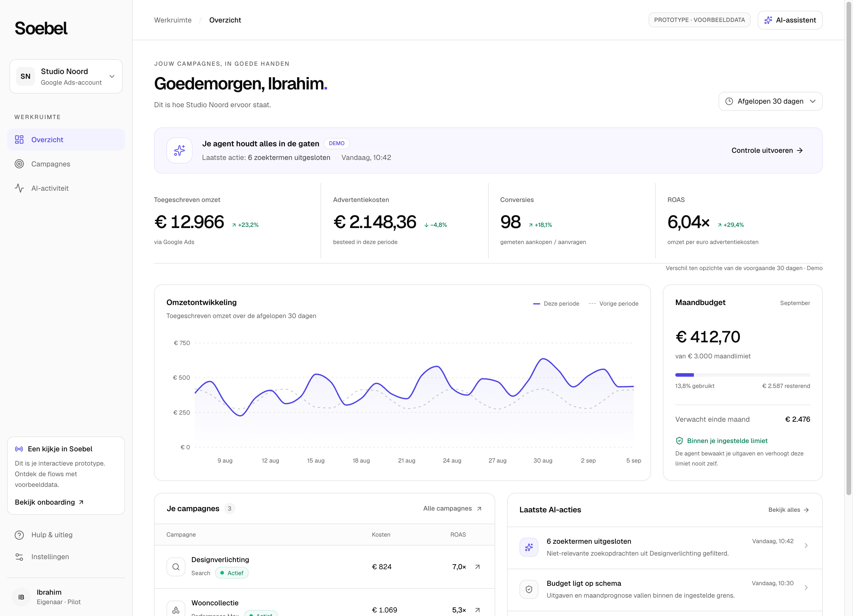The height and width of the screenshot is (616, 853).
Task: Select the Campagnes target icon
Action: [19, 164]
